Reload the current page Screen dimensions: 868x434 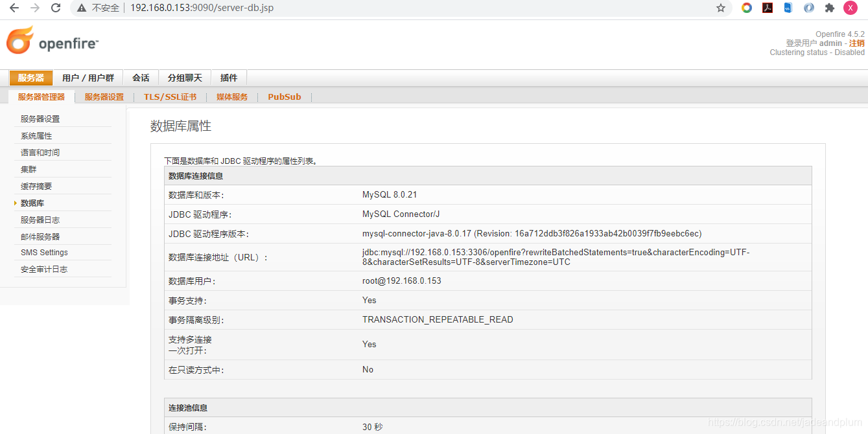point(56,8)
